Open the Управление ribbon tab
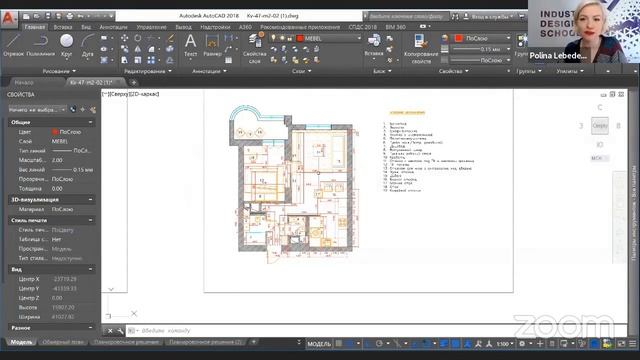This screenshot has width=640, height=360. click(x=151, y=27)
